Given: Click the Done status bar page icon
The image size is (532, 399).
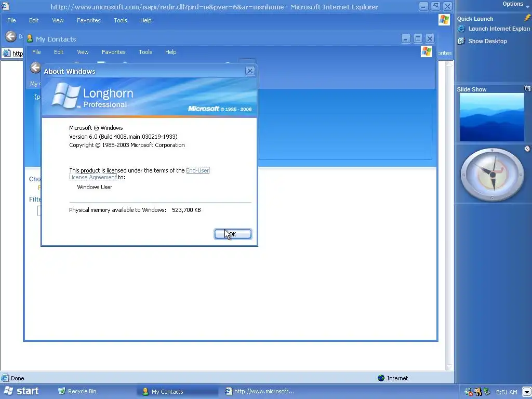Looking at the screenshot, I should [x=5, y=378].
